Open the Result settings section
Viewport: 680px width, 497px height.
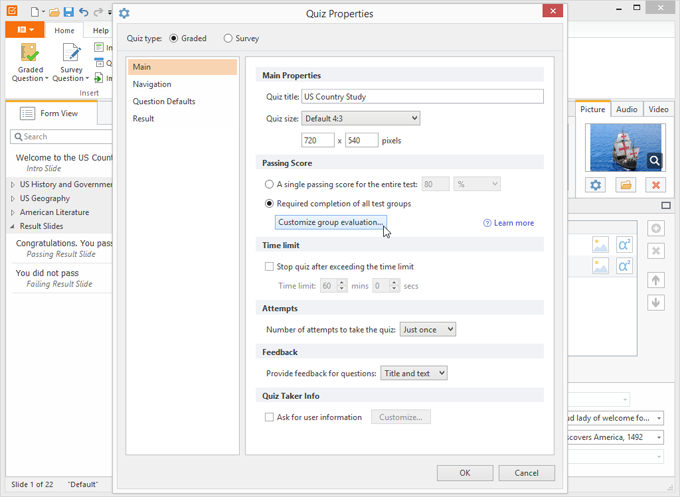[183, 118]
